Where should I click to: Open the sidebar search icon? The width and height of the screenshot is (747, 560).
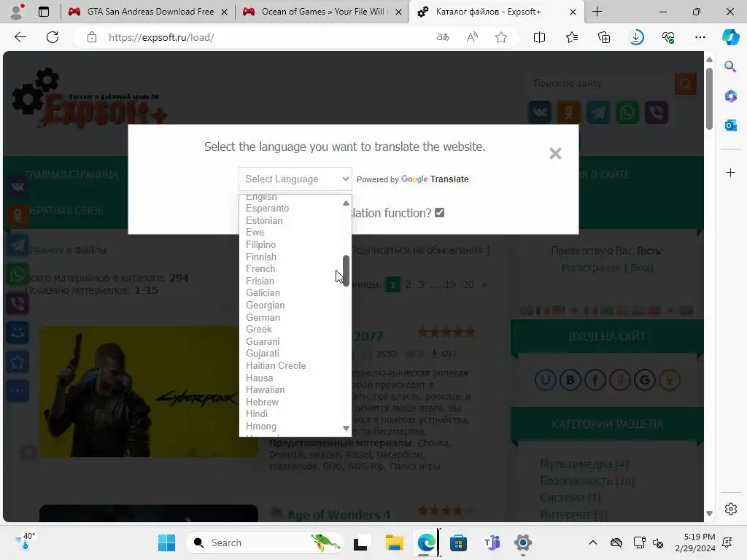[730, 66]
